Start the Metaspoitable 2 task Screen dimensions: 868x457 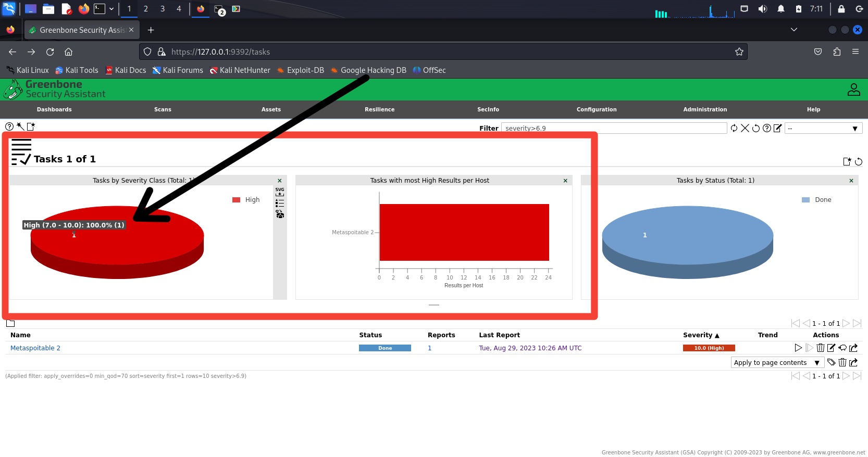pyautogui.click(x=798, y=348)
